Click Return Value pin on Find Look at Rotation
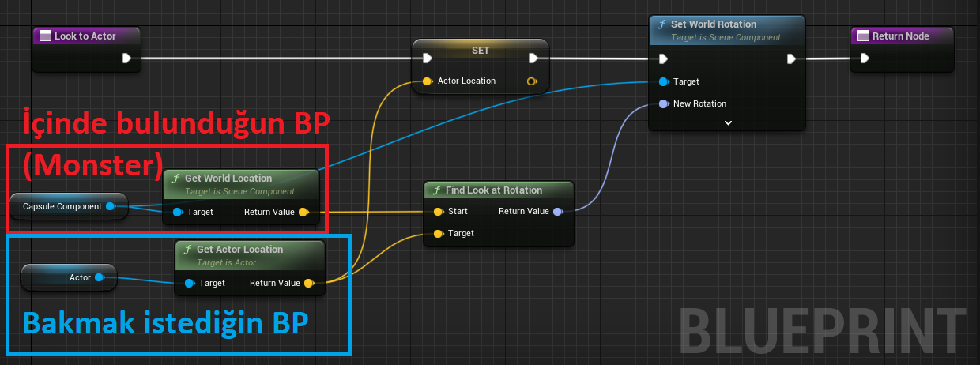This screenshot has width=980, height=365. [x=558, y=211]
